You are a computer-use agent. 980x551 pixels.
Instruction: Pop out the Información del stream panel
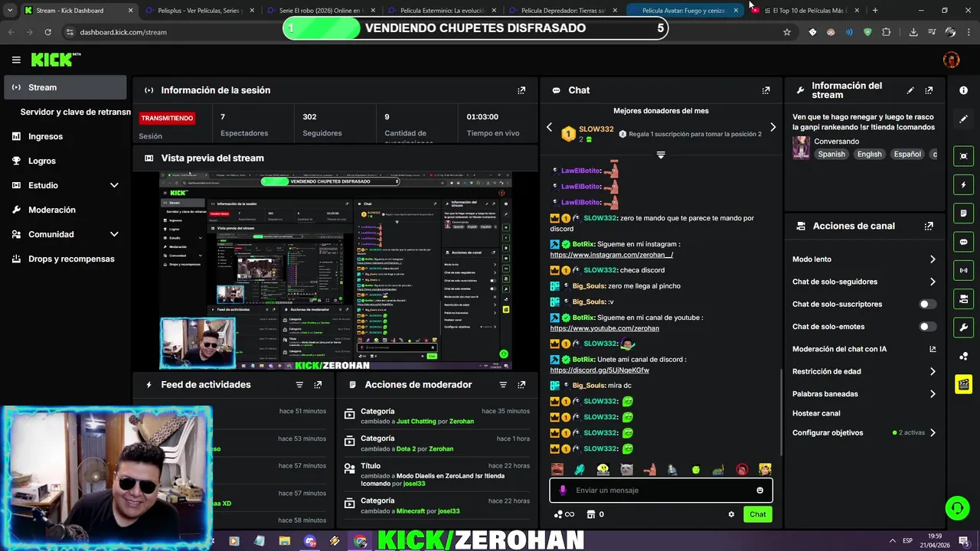pos(929,90)
